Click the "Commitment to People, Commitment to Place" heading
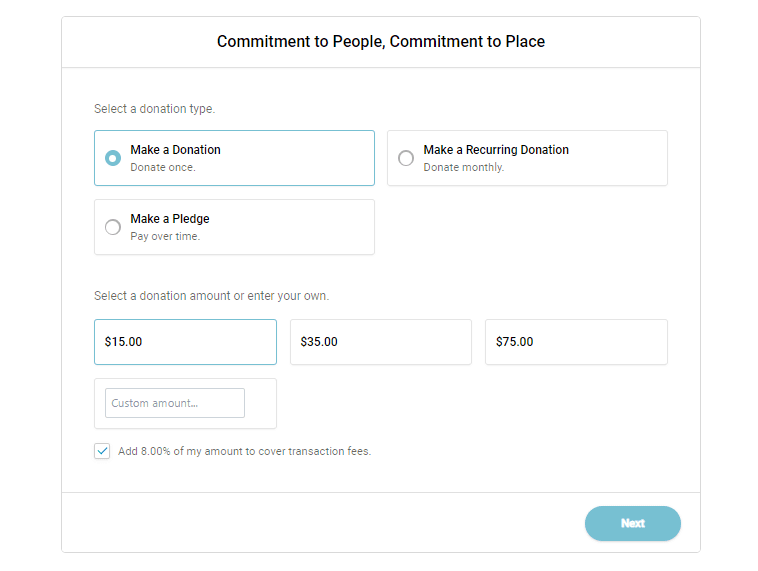This screenshot has height=571, width=758. pyautogui.click(x=381, y=42)
